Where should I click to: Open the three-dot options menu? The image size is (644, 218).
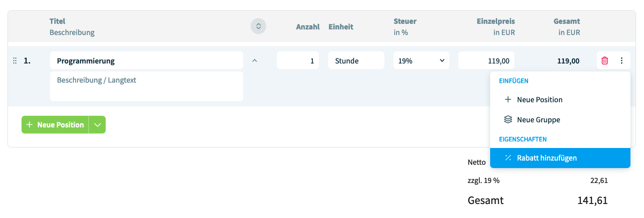coord(622,61)
